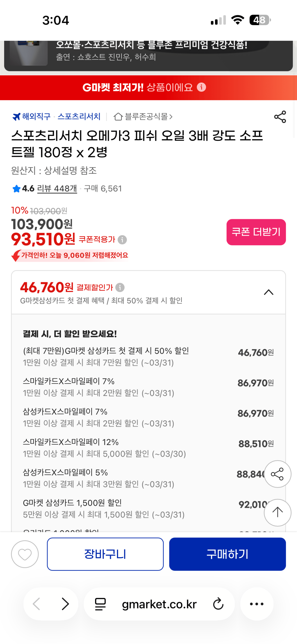Toggle the heart wishlist button
297x644 pixels.
tap(25, 554)
